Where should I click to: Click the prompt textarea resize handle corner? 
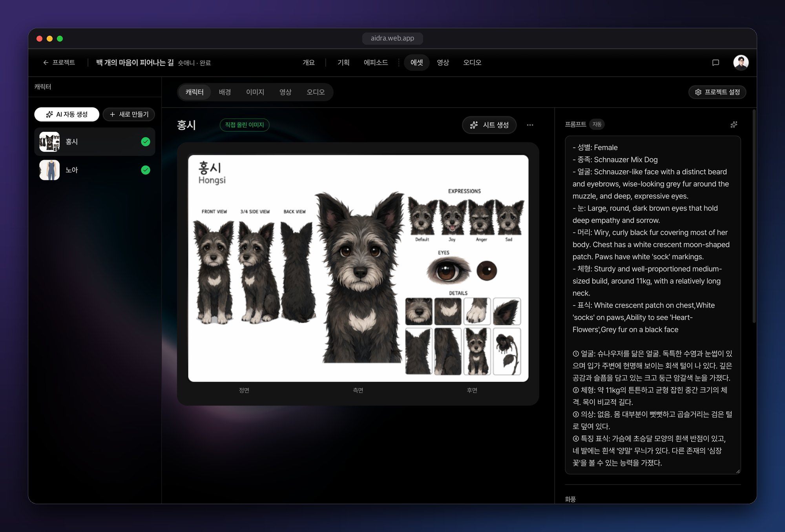[738, 471]
